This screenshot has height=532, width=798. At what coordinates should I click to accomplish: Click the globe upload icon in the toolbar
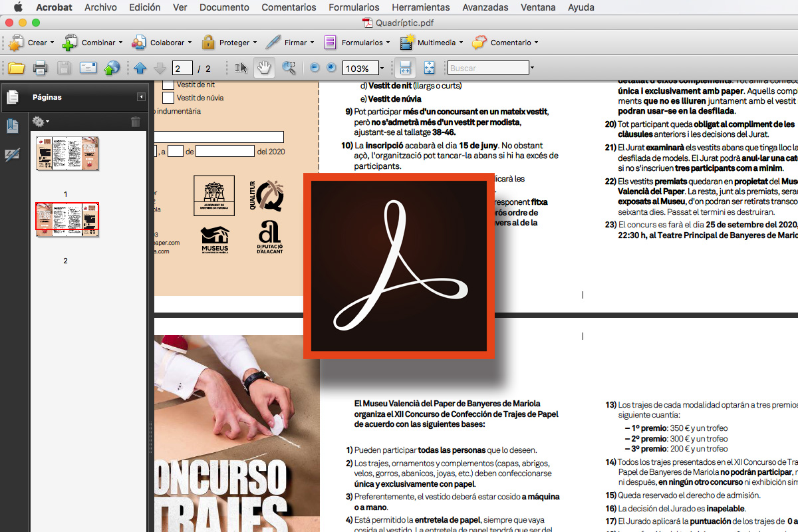(112, 68)
